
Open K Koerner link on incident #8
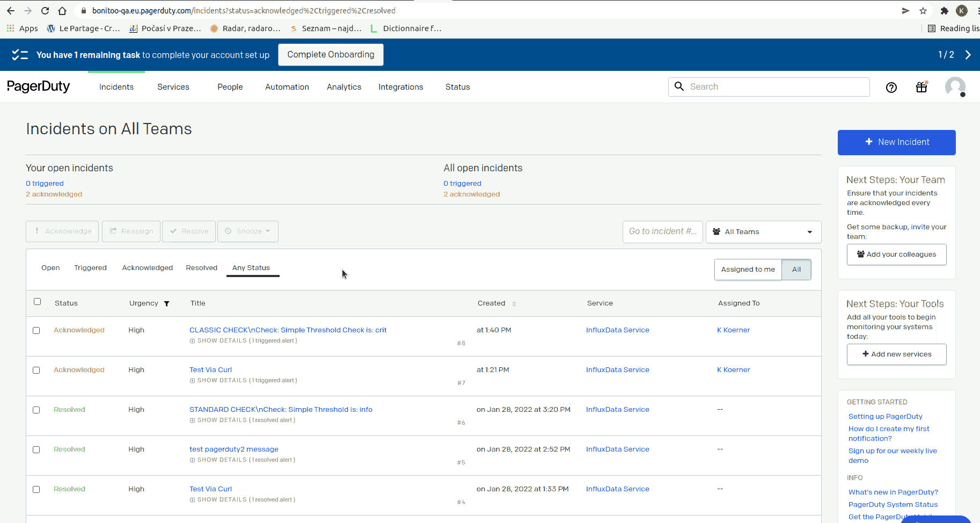click(x=734, y=330)
